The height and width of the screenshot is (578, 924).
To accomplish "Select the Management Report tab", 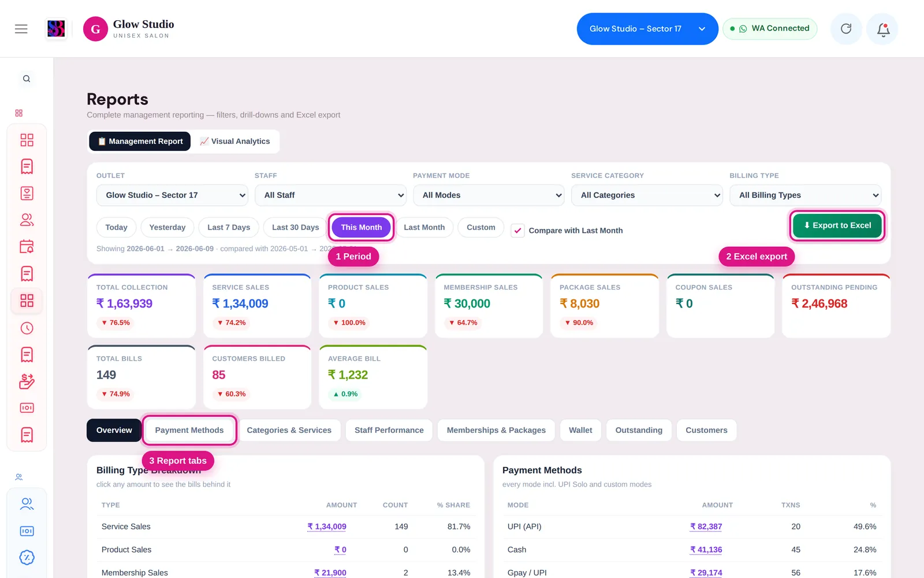I will click(140, 141).
